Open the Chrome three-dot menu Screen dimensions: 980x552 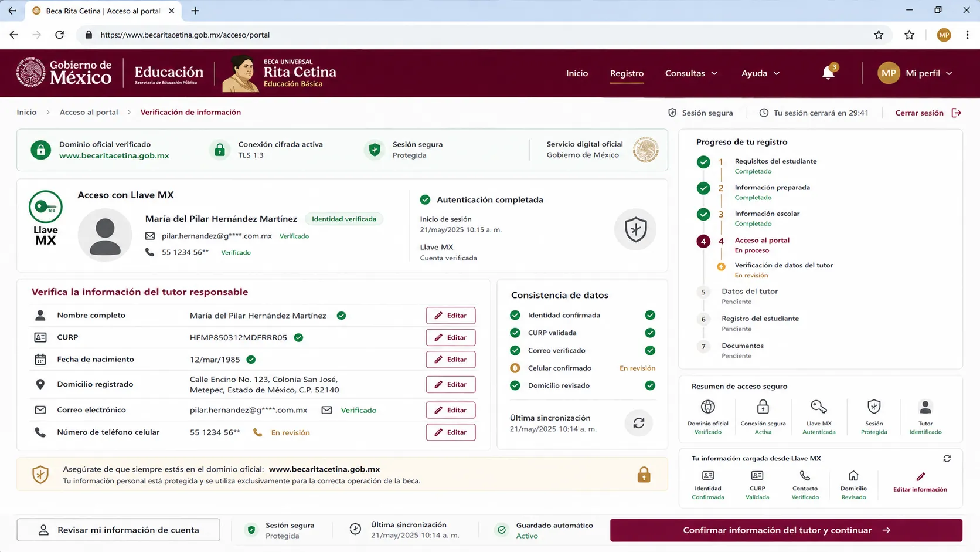click(x=967, y=35)
